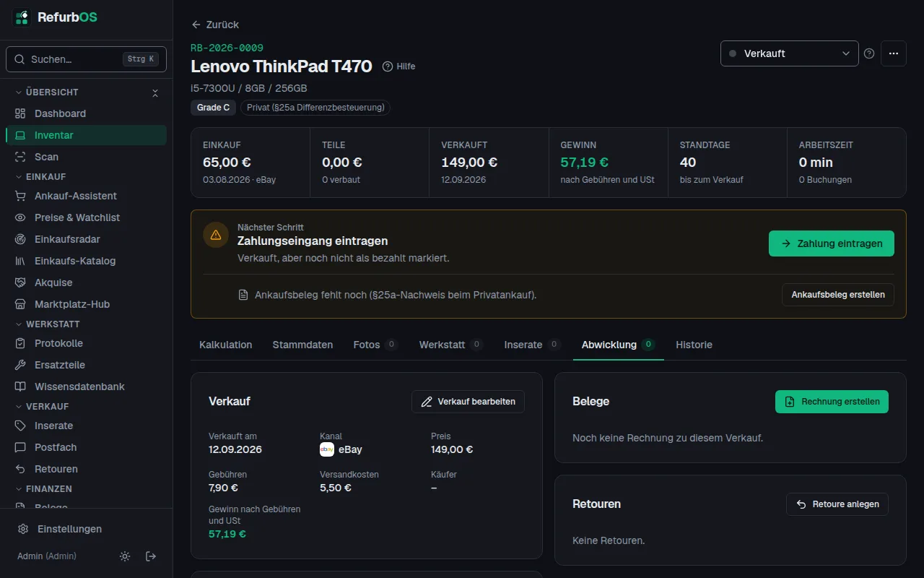924x578 pixels.
Task: Open the Marktplatz-Hub page
Action: coord(86,304)
